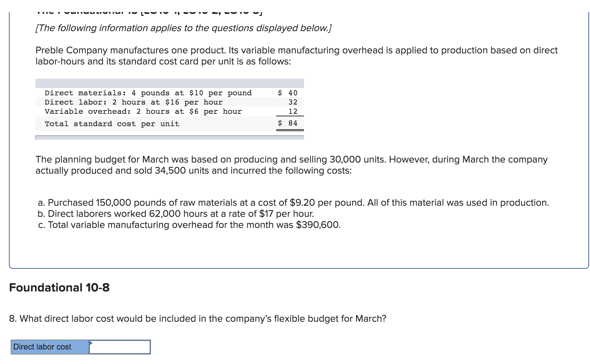Click the Direct labor cost label cell

pos(43,347)
